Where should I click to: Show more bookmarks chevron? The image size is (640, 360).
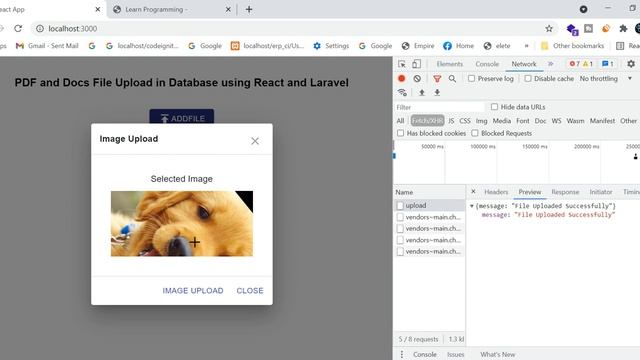[527, 46]
